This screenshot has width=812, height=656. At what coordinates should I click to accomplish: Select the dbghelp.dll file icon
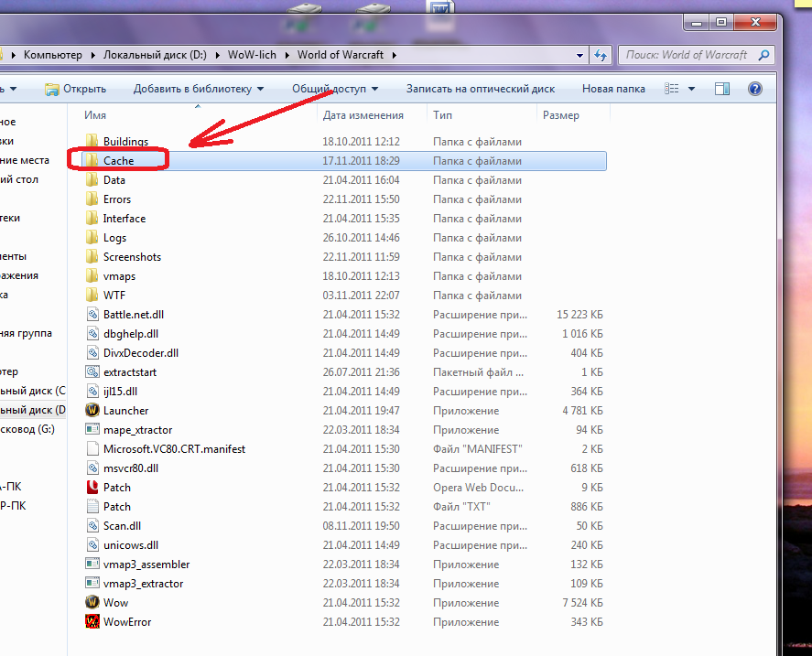pos(92,333)
